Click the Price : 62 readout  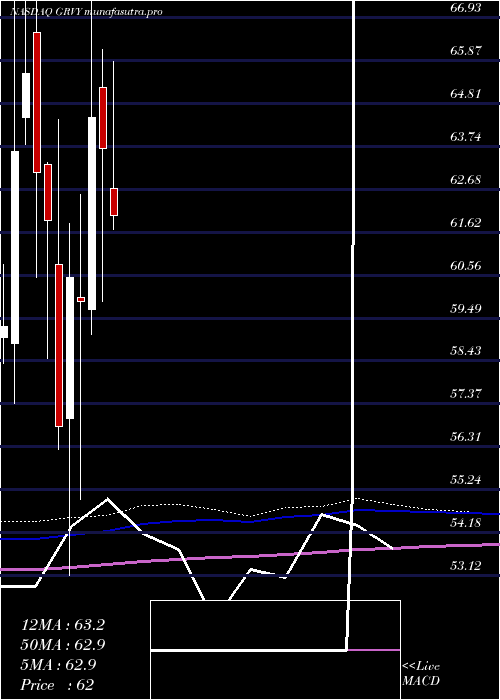coord(58,685)
